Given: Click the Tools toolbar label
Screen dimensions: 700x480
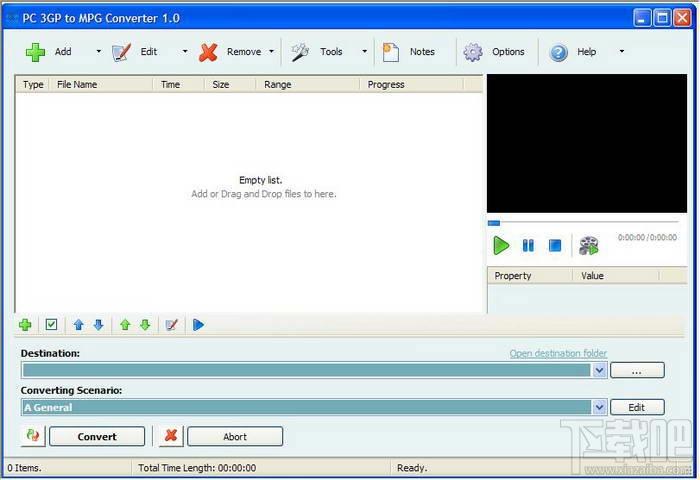Looking at the screenshot, I should 331,52.
